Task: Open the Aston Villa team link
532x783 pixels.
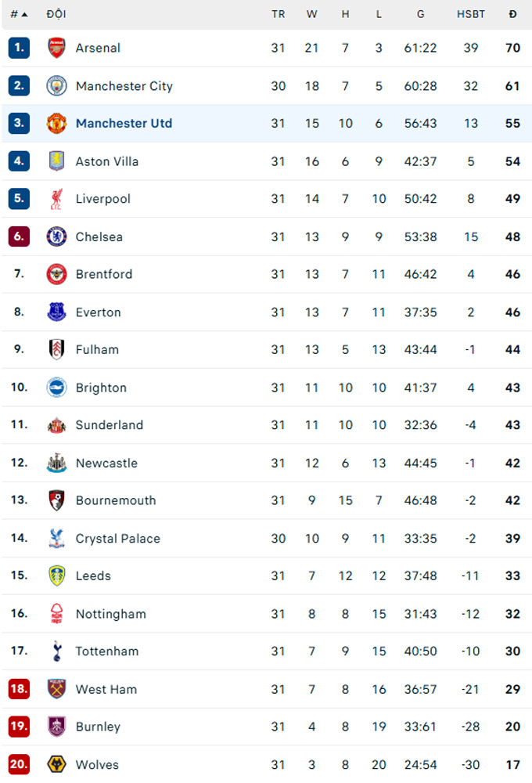Action: [x=107, y=161]
